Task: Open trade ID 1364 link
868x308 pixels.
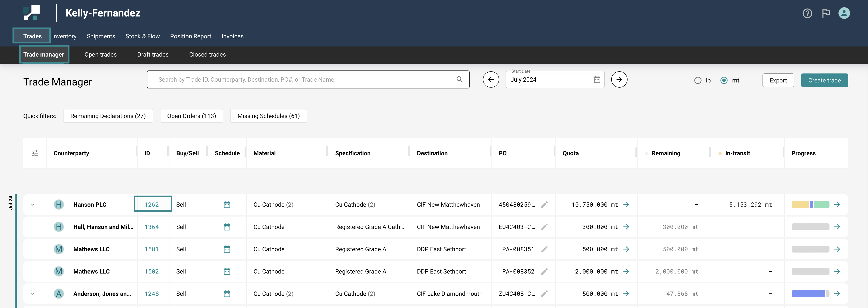Action: (x=151, y=227)
